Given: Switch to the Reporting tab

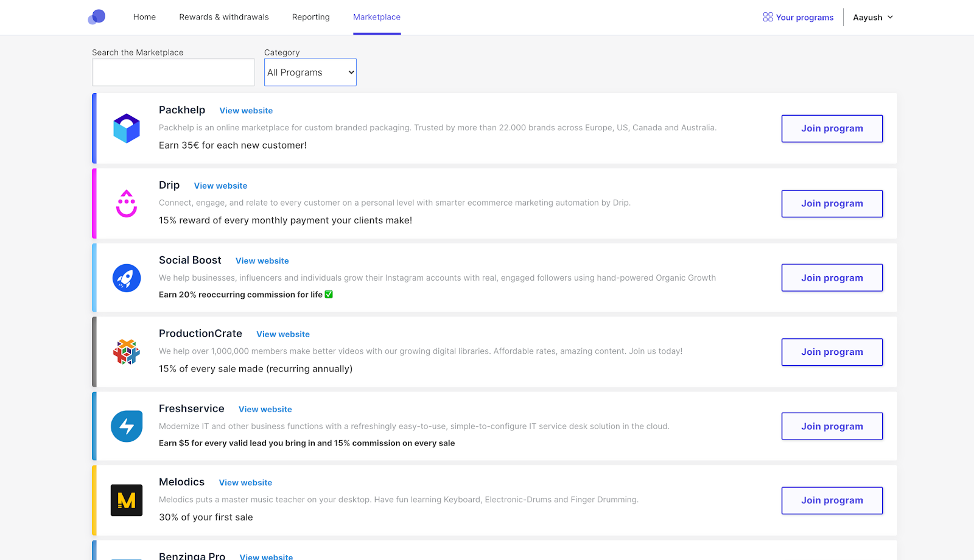Looking at the screenshot, I should (x=310, y=17).
